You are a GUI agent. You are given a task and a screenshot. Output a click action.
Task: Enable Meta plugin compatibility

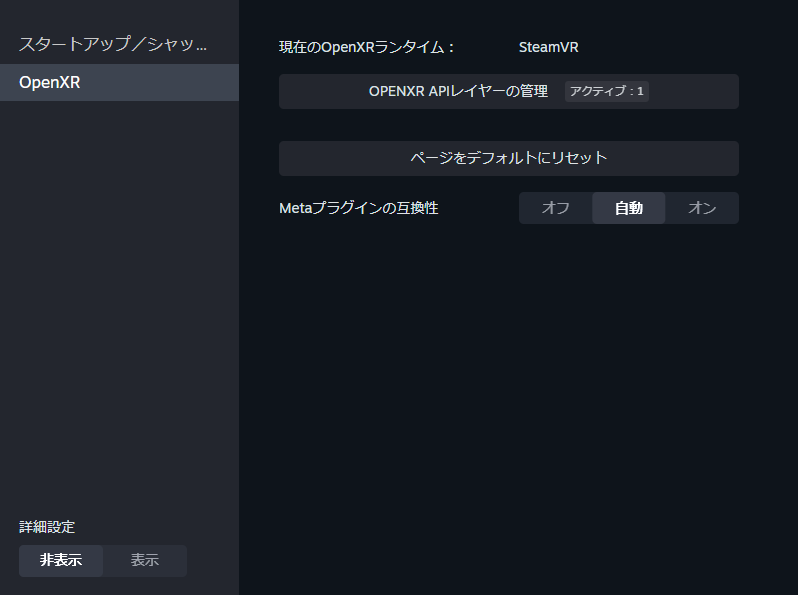point(702,208)
